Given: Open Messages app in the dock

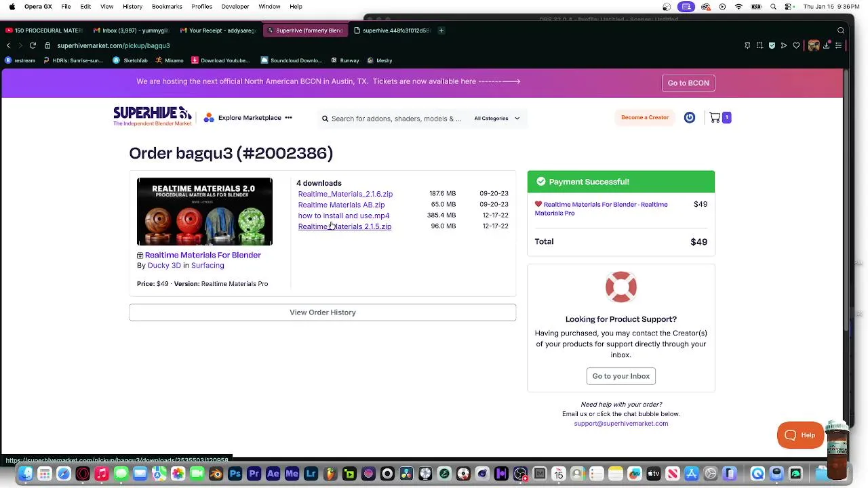Looking at the screenshot, I should click(x=121, y=474).
